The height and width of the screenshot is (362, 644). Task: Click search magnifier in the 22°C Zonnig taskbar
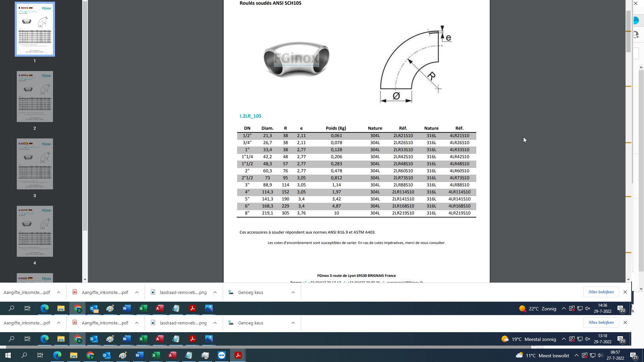(11, 309)
